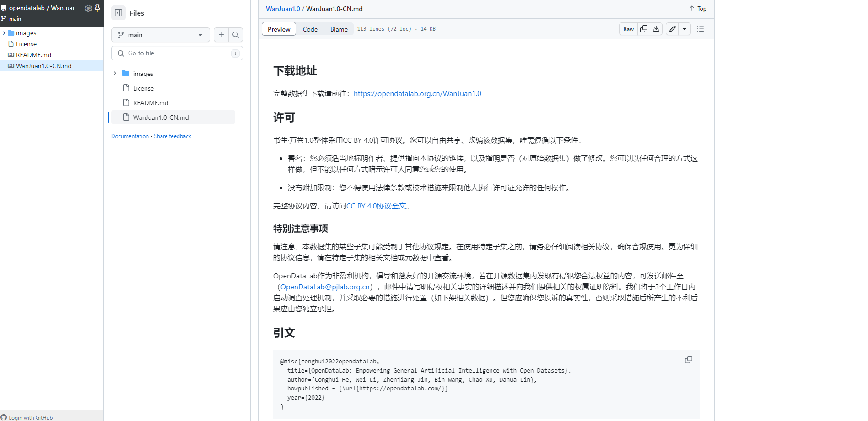868x421 pixels.
Task: Click the 下载地址 heading
Action: coord(295,71)
